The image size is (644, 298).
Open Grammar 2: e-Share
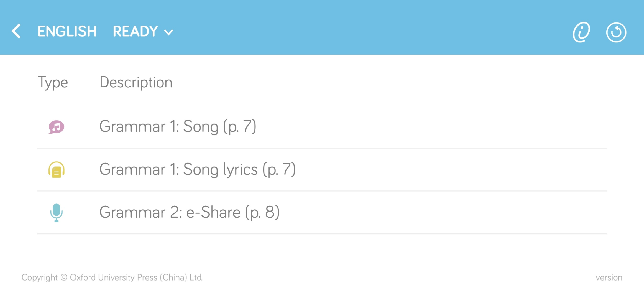(x=189, y=212)
